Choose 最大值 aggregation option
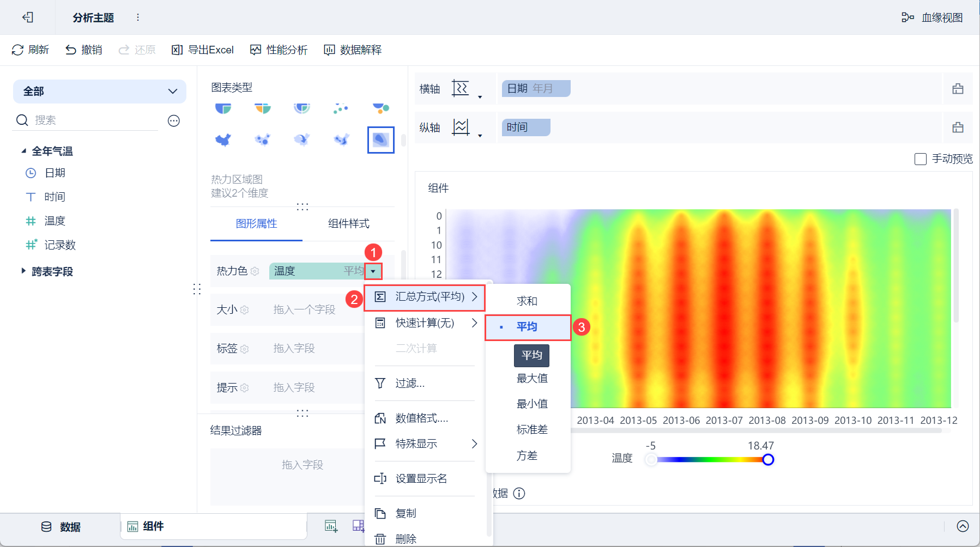This screenshot has width=980, height=547. (528, 378)
